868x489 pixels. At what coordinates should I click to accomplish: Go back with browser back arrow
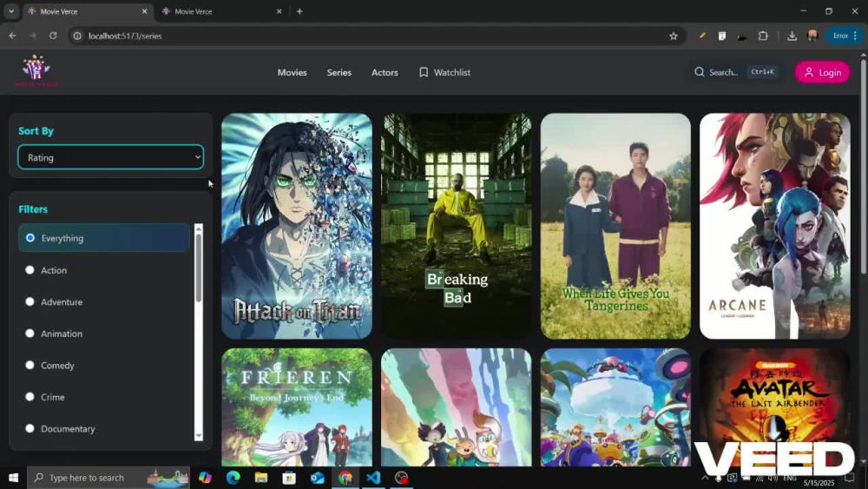click(x=12, y=36)
